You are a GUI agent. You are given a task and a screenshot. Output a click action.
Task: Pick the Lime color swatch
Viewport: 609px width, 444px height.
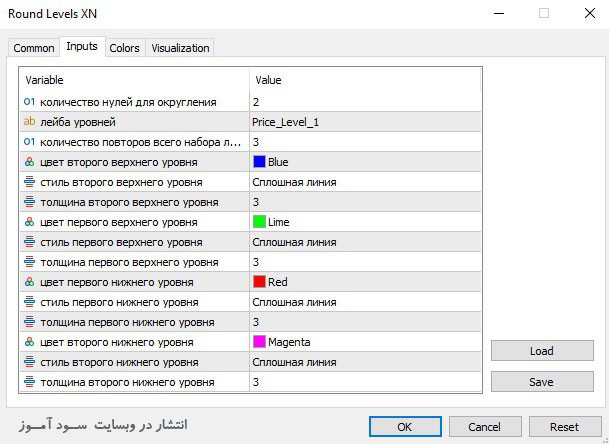[259, 222]
